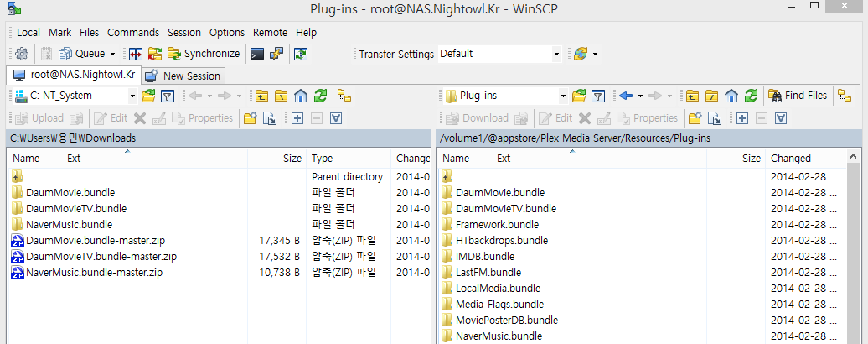
Task: Open the Local menu
Action: [28, 33]
